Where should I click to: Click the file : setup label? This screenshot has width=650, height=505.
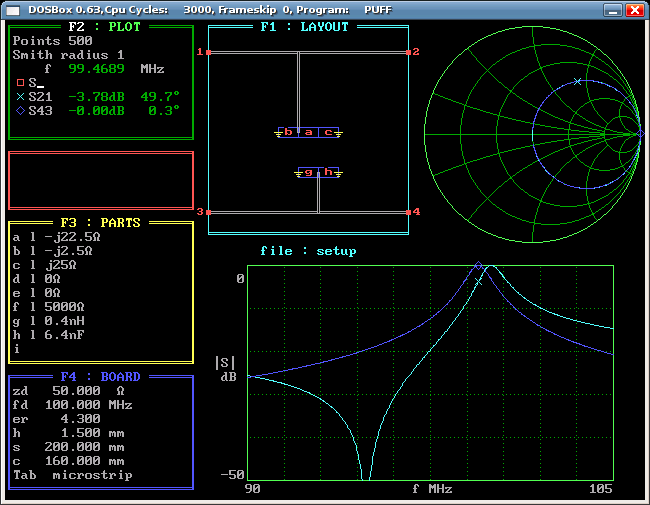pyautogui.click(x=308, y=251)
